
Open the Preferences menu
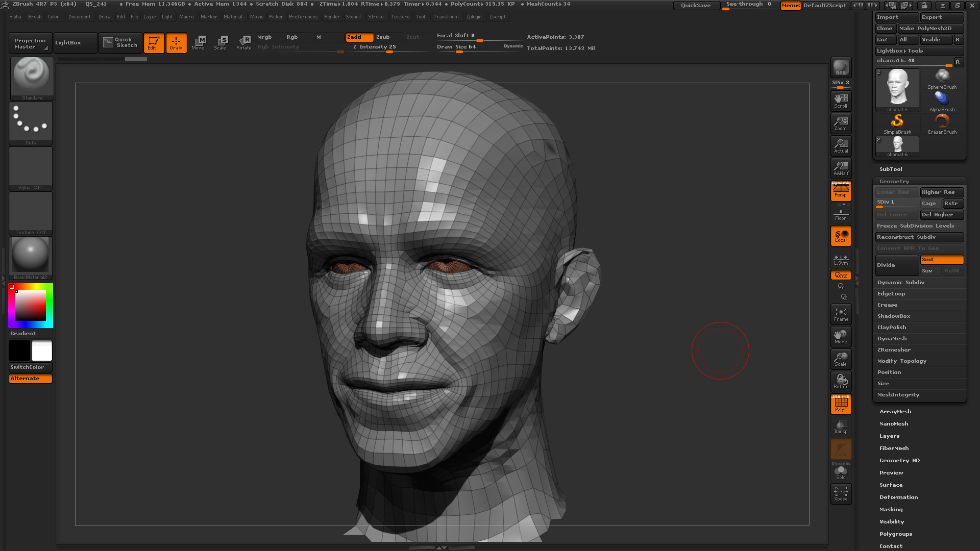pyautogui.click(x=303, y=17)
